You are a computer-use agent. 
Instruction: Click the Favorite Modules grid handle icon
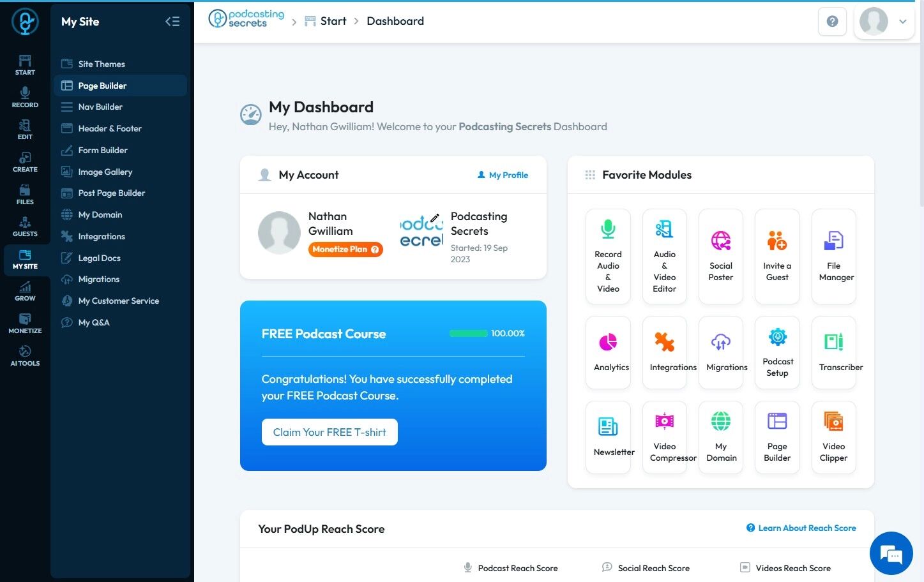[590, 175]
